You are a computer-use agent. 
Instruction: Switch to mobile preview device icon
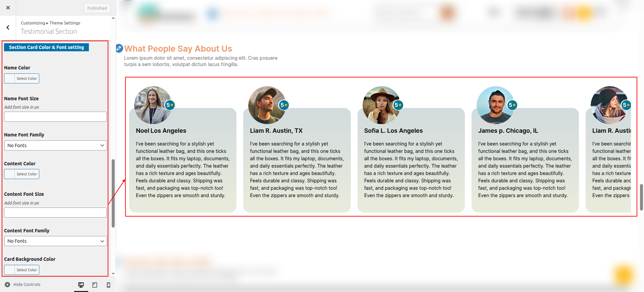point(108,285)
